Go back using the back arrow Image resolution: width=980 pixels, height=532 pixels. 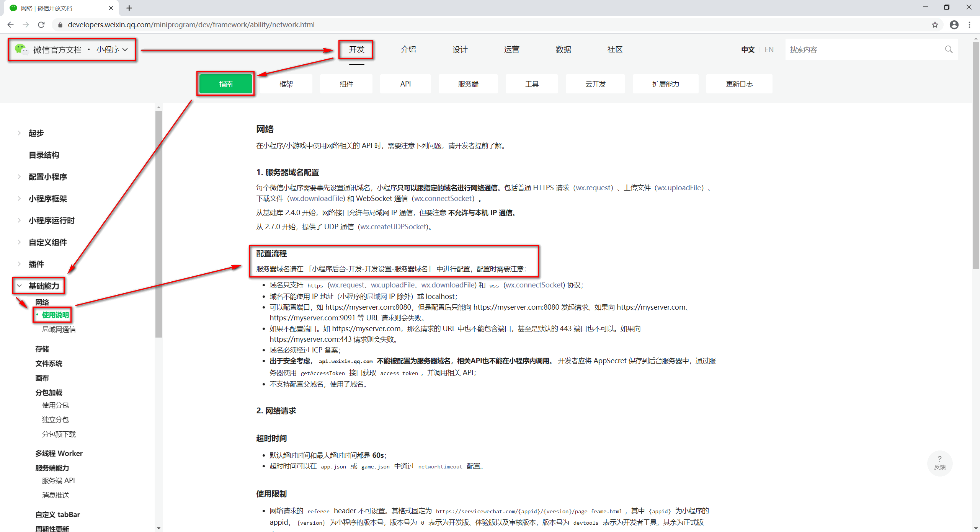pos(10,24)
